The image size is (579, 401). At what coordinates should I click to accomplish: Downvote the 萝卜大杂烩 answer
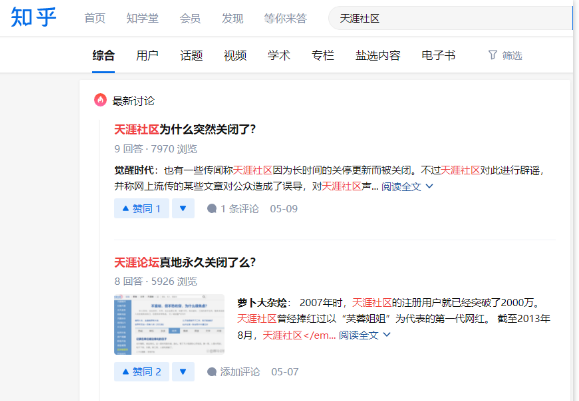[x=183, y=372]
